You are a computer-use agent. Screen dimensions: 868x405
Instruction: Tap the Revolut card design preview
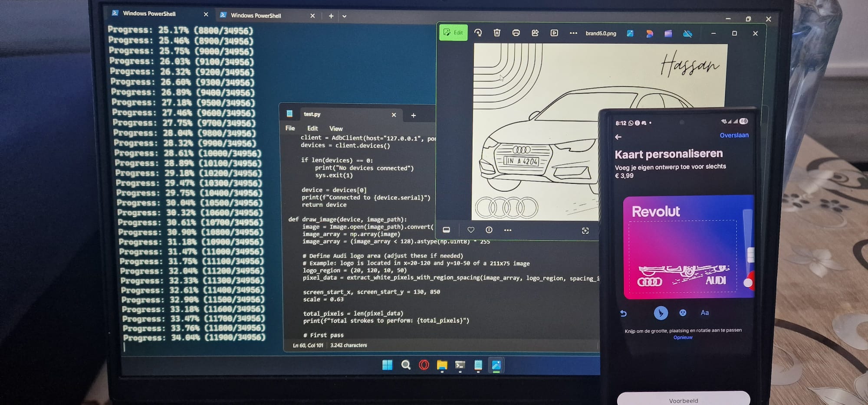pos(688,247)
